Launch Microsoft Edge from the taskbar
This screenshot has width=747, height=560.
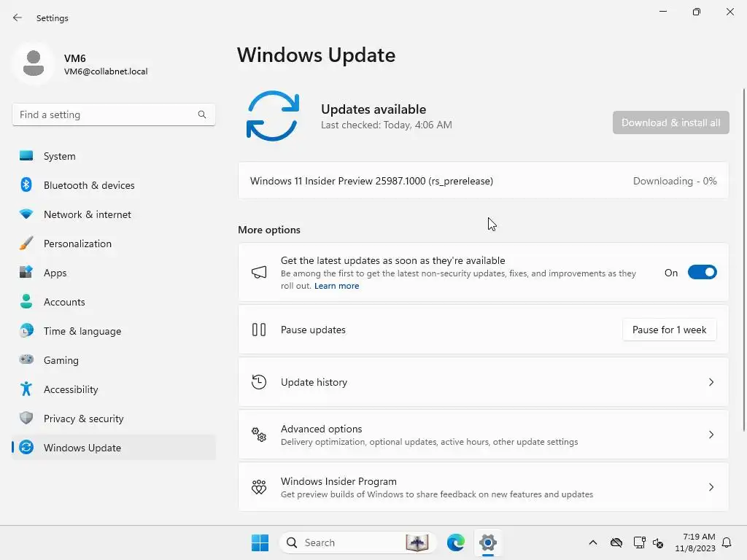[455, 542]
